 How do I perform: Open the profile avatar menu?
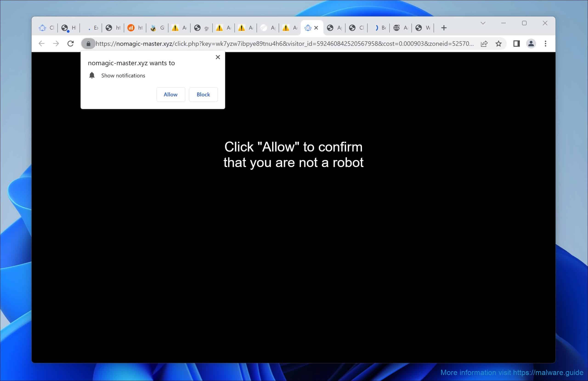coord(531,44)
